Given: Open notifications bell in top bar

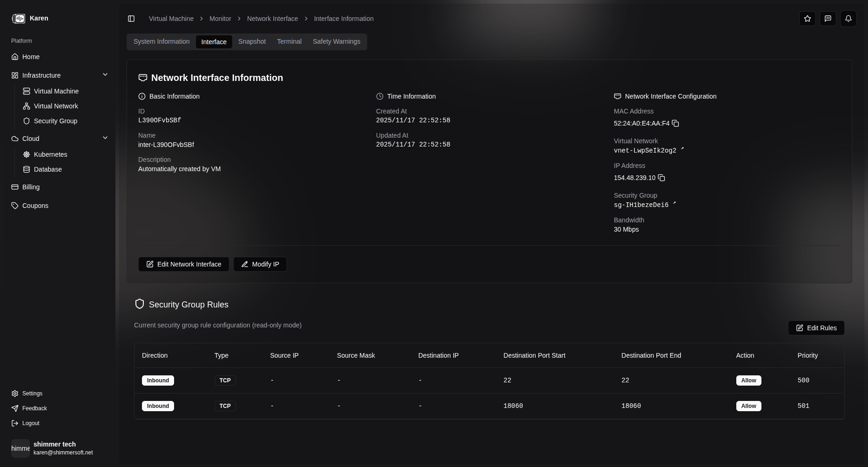Looking at the screenshot, I should pos(848,19).
